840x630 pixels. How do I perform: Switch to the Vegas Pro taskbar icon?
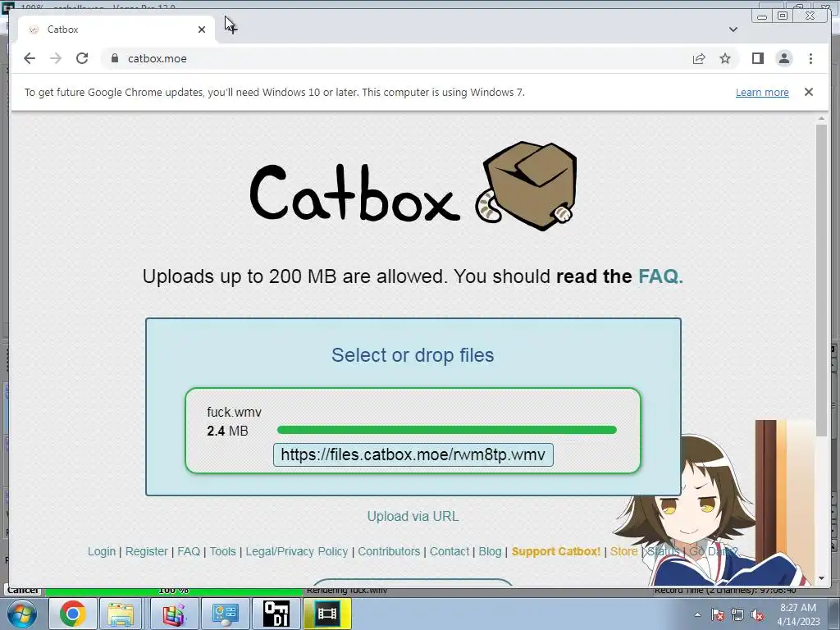click(327, 614)
